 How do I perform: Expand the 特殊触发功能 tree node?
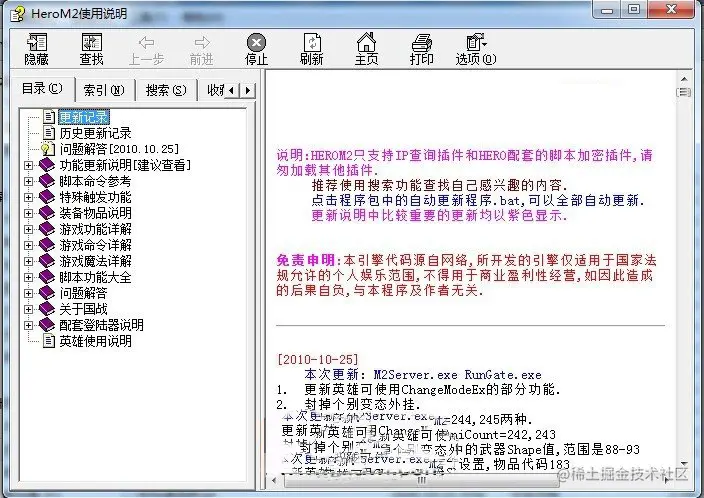click(x=28, y=197)
